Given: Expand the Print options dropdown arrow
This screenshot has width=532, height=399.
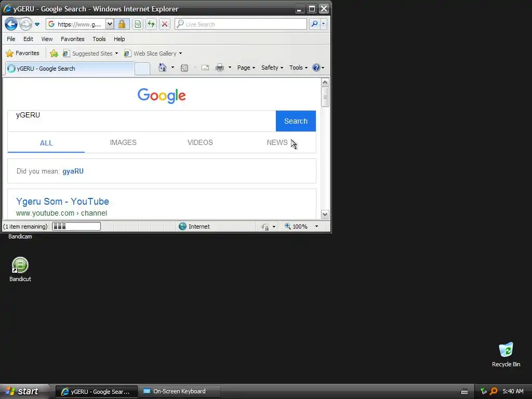Looking at the screenshot, I should (230, 68).
